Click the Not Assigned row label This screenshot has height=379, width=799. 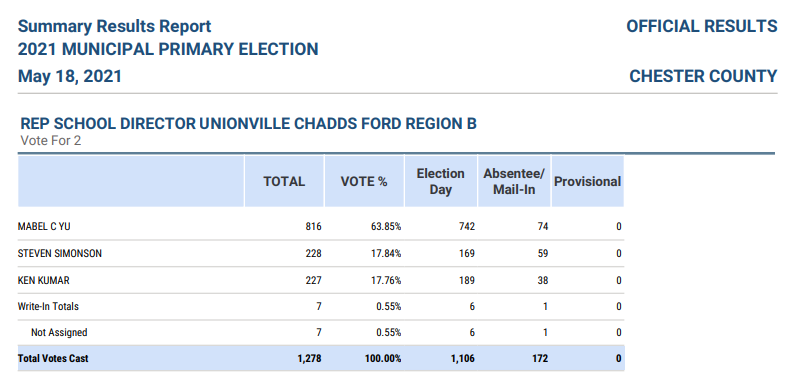[x=59, y=333]
